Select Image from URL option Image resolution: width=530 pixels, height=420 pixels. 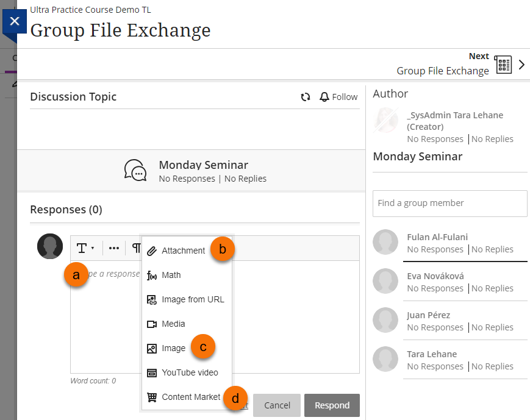(192, 299)
